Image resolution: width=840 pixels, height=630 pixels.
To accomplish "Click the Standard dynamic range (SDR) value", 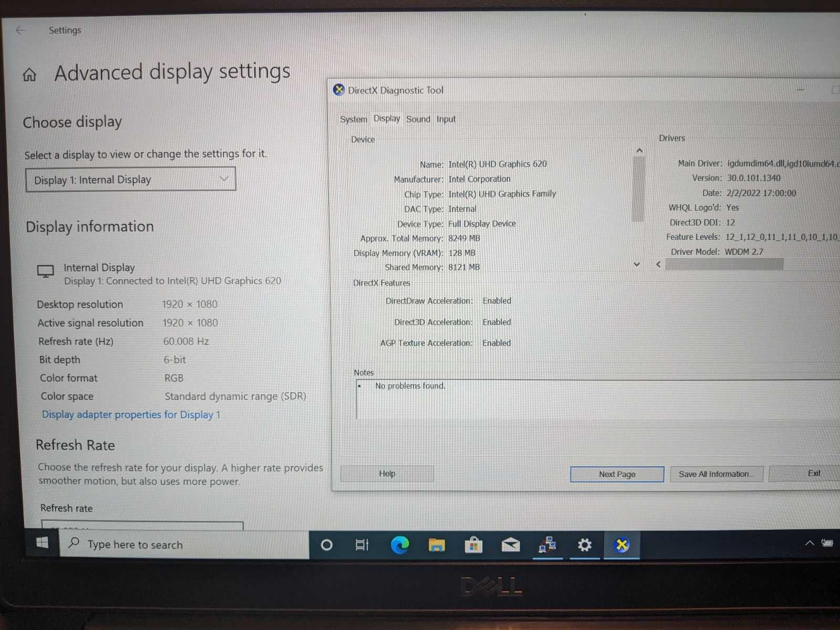I will click(235, 396).
